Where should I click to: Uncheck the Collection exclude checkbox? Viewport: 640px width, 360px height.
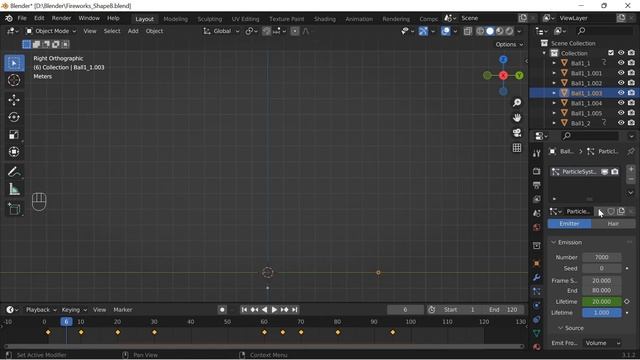pos(611,53)
